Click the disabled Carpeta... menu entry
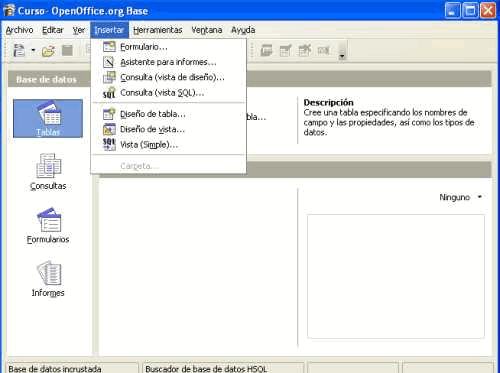500x373 pixels. pyautogui.click(x=168, y=166)
